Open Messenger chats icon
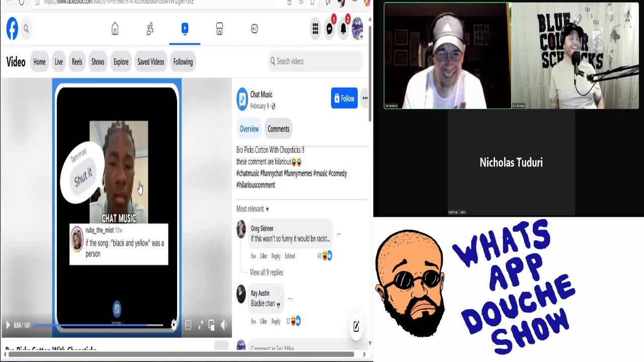 click(330, 29)
